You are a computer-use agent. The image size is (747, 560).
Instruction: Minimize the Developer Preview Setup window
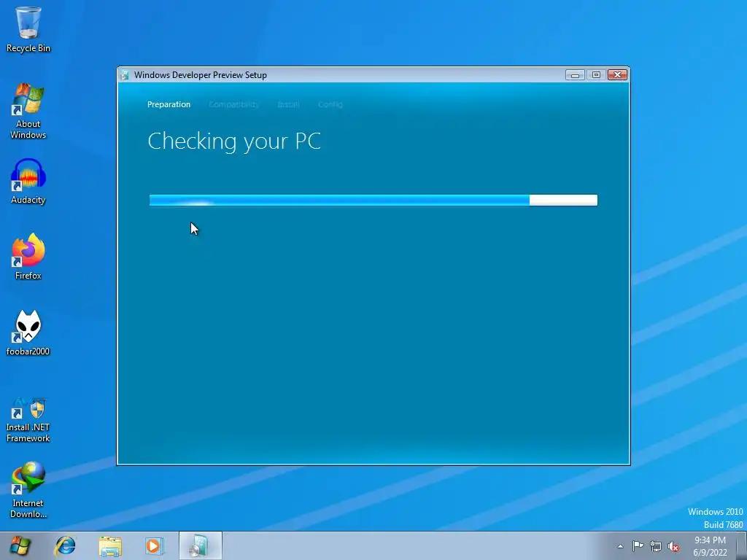[x=575, y=75]
